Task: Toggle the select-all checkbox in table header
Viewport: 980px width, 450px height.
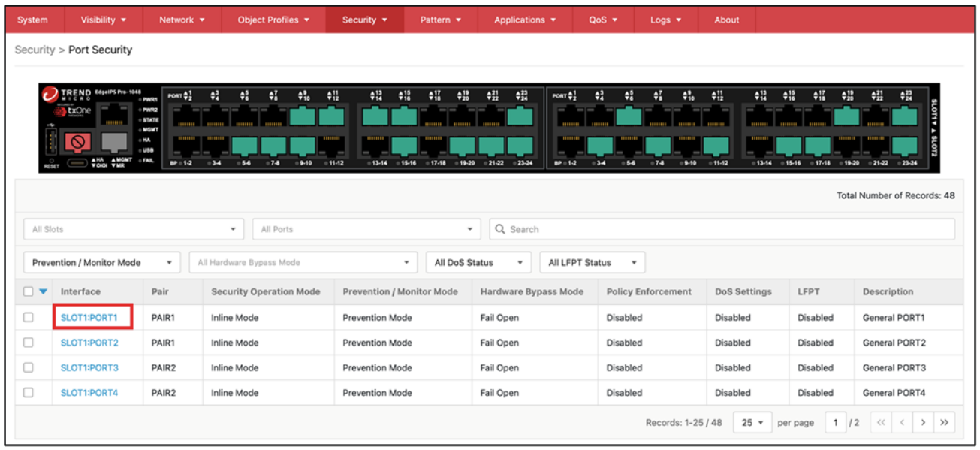Action: point(29,292)
